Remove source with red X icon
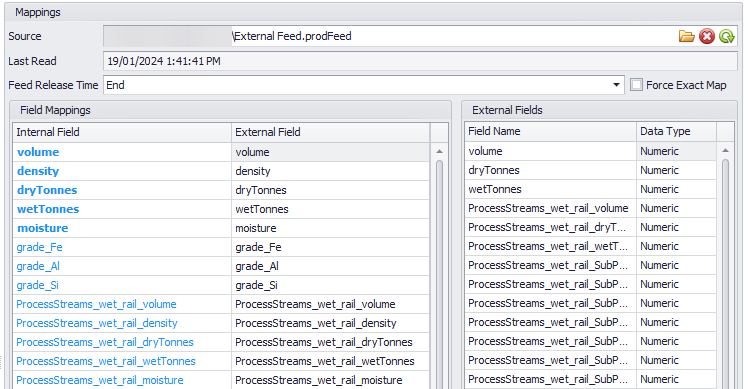This screenshot has width=748, height=389. point(706,36)
